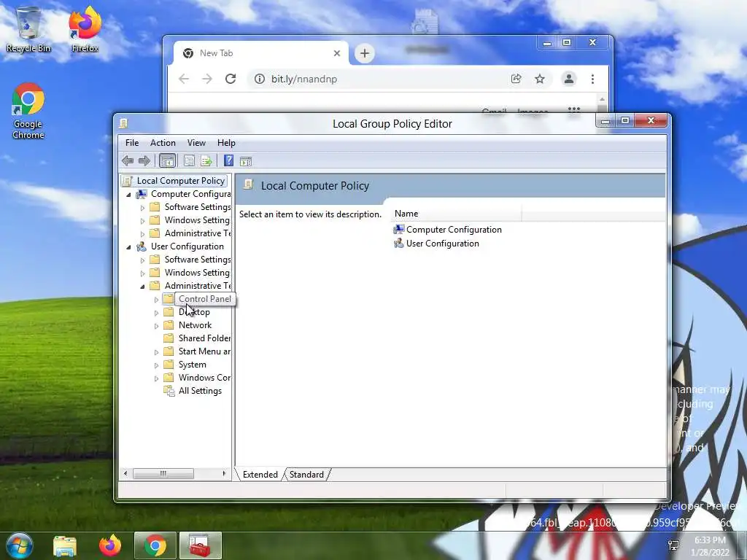Select the Network tree folder
The height and width of the screenshot is (560, 747).
point(187,325)
